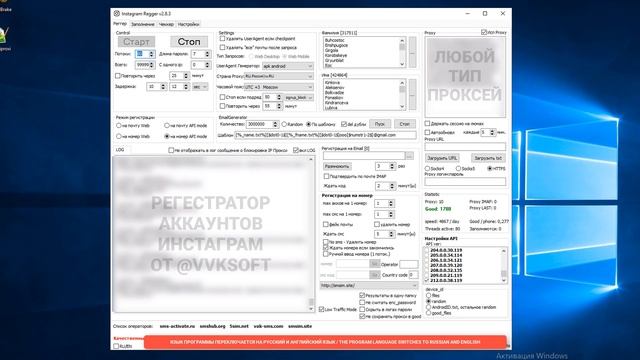Toggle the RU/EN language checkbox
Screen dimensions: 640x360
click(x=116, y=346)
